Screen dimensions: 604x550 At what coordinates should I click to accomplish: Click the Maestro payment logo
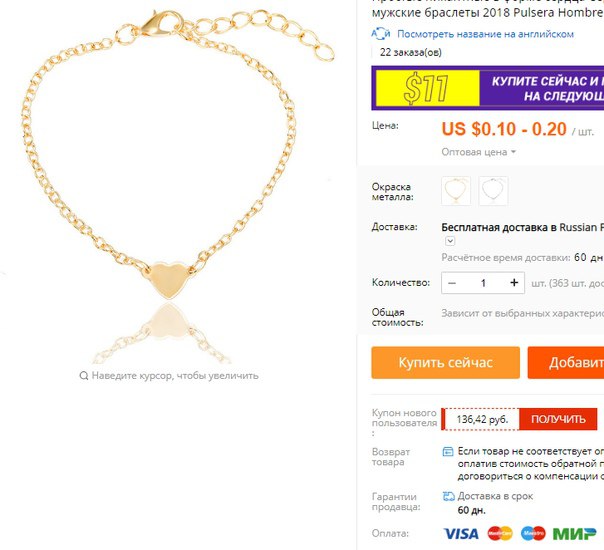533,533
